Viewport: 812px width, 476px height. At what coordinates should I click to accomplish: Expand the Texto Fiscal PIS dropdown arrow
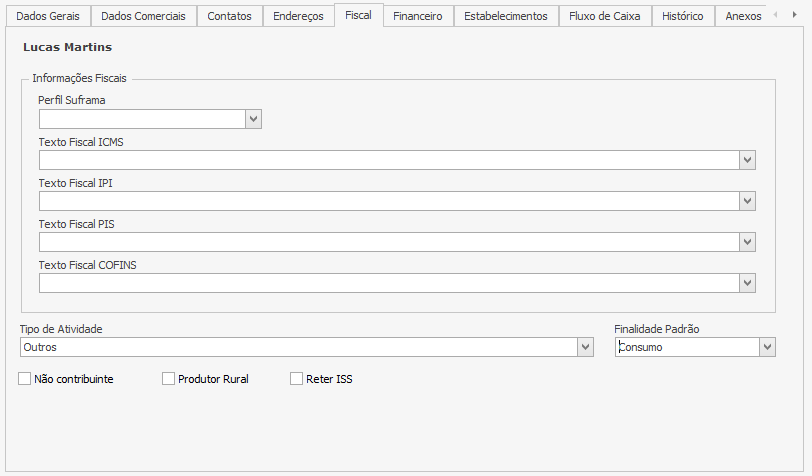[x=747, y=242]
